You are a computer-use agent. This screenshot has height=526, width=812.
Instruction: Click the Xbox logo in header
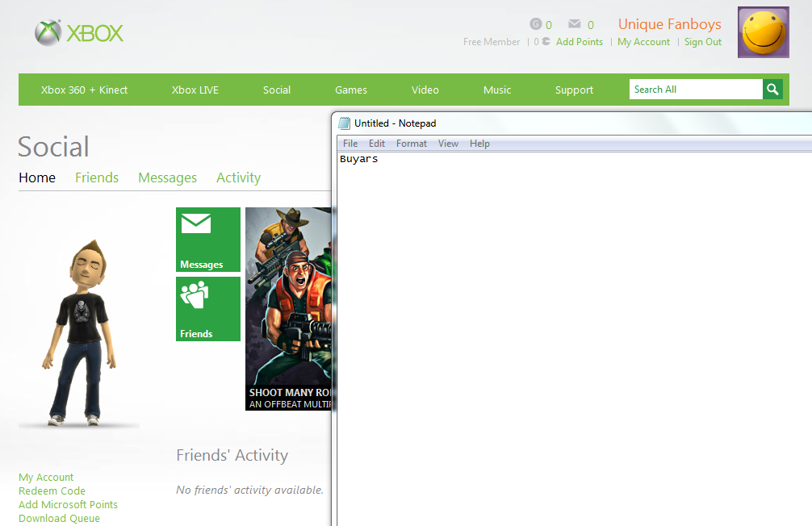coord(79,33)
